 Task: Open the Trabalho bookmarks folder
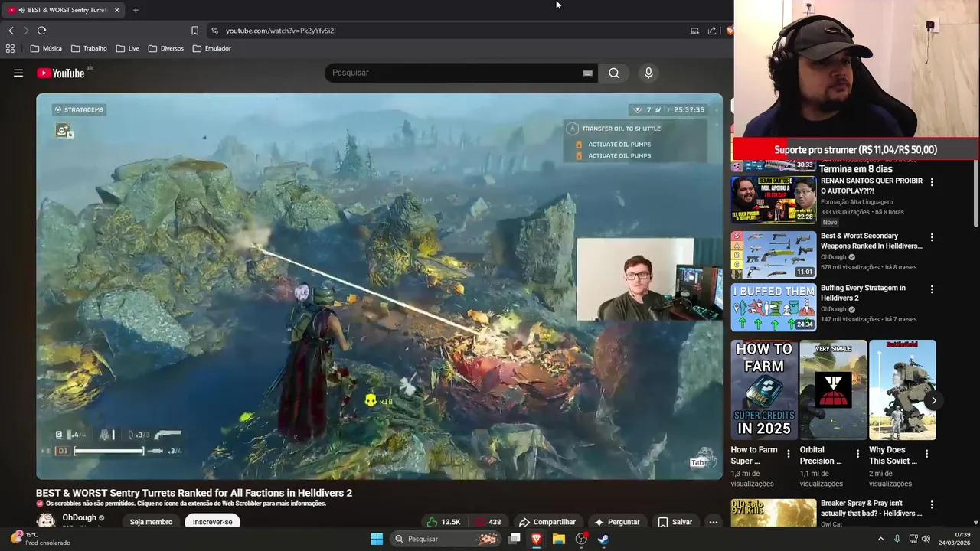pyautogui.click(x=89, y=48)
